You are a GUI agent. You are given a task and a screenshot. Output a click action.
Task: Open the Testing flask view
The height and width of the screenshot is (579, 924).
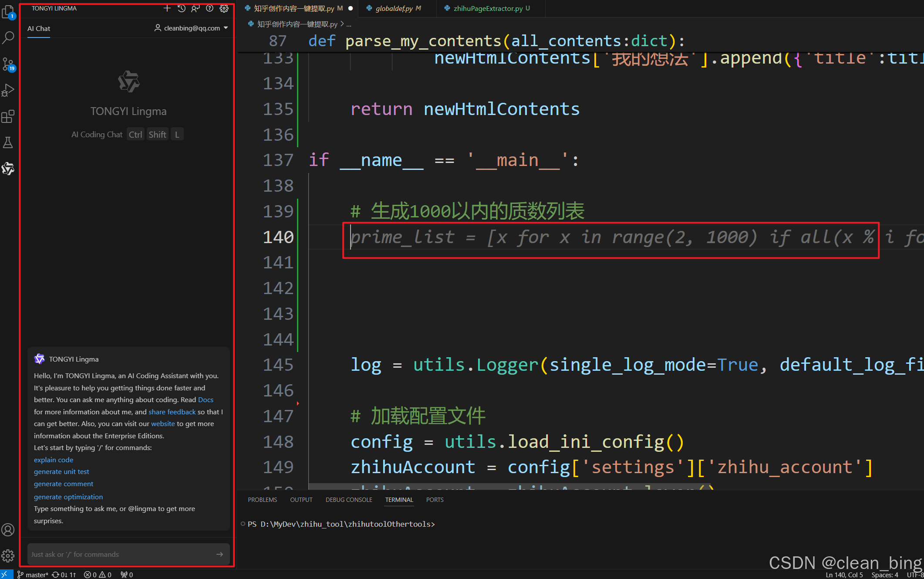[8, 142]
